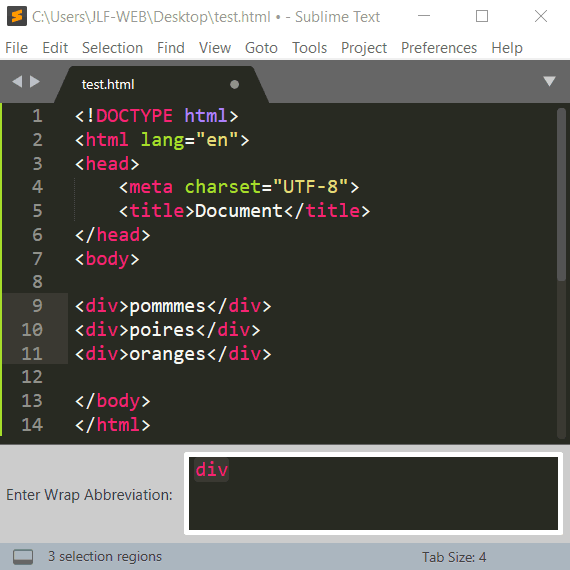The width and height of the screenshot is (570, 570).
Task: Open the Edit menu
Action: (55, 48)
